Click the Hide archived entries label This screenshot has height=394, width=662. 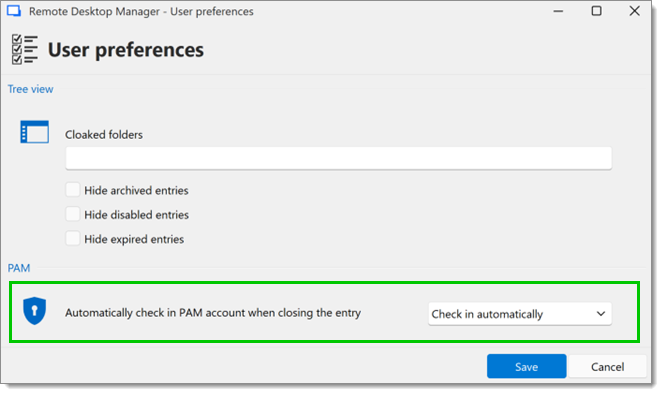click(136, 190)
